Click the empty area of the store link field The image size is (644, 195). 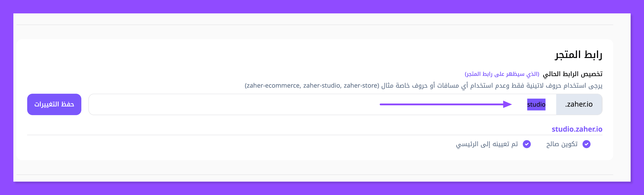point(225,104)
